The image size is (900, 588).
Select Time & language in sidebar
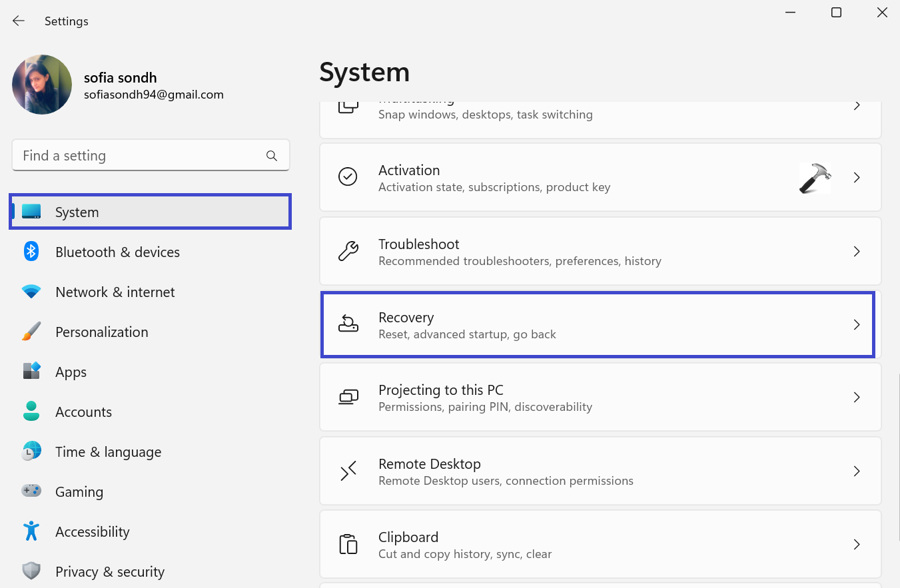151,451
